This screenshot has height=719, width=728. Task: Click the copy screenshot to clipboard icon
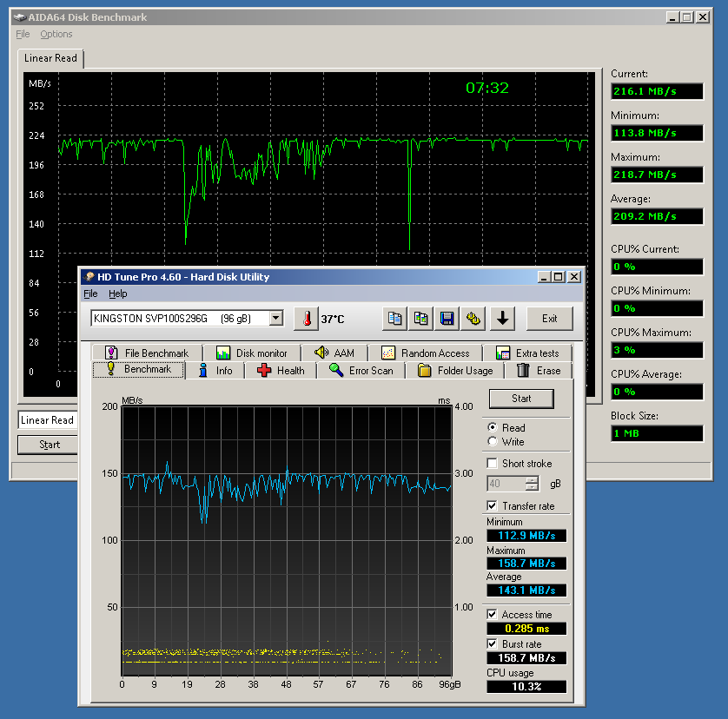[x=420, y=319]
